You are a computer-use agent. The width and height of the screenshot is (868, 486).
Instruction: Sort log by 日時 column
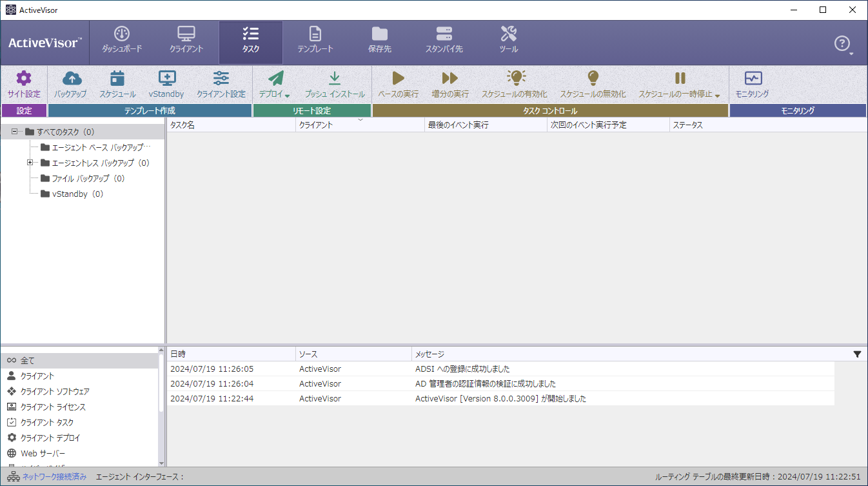coord(231,354)
